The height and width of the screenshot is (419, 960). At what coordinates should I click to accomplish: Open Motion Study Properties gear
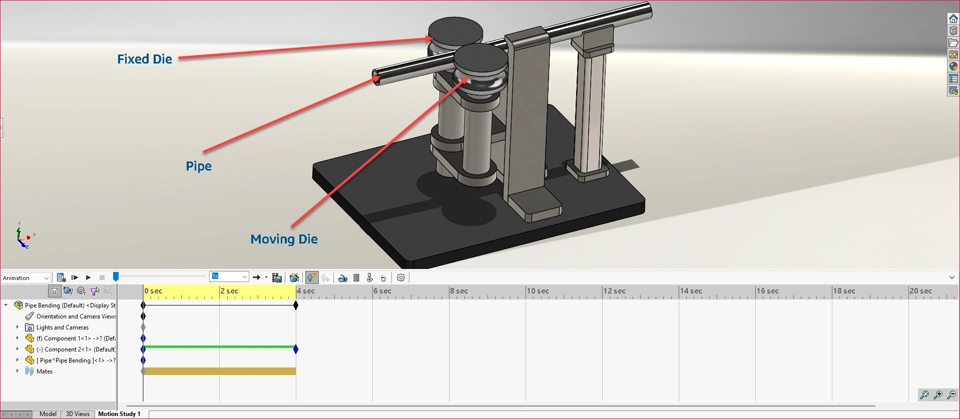click(x=400, y=277)
